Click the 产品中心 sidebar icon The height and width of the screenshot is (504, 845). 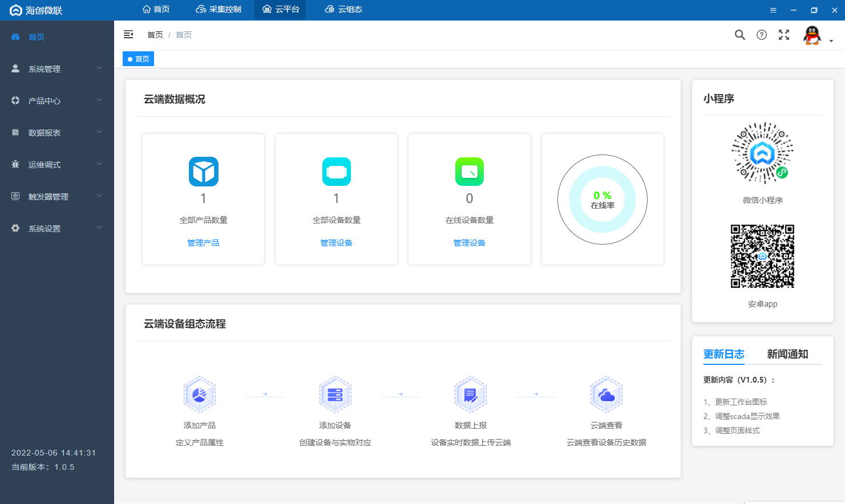15,100
